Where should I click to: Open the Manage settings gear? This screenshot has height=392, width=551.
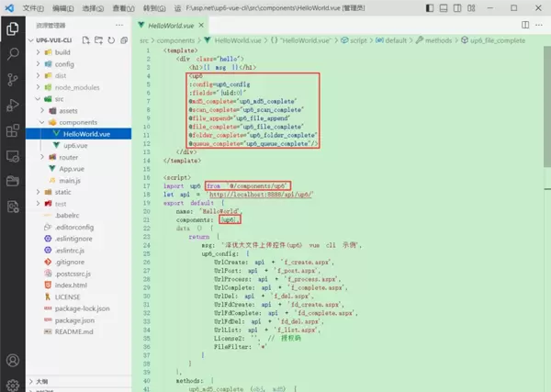[x=13, y=383]
